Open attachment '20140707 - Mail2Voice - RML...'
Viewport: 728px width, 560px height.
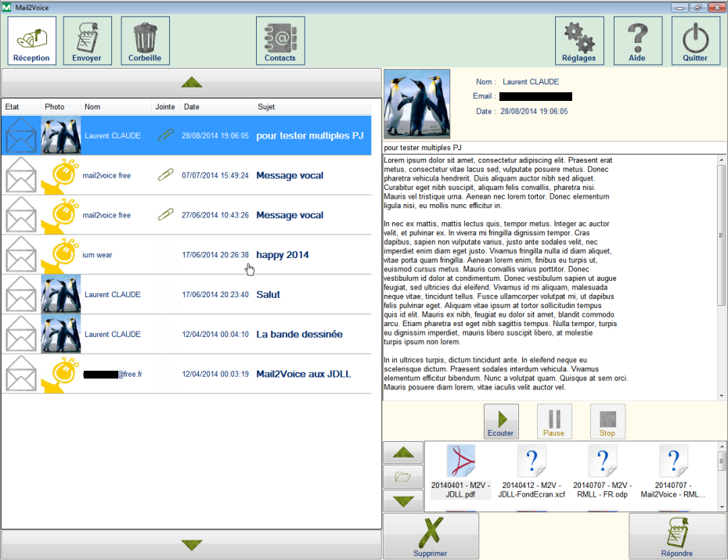[x=673, y=472]
